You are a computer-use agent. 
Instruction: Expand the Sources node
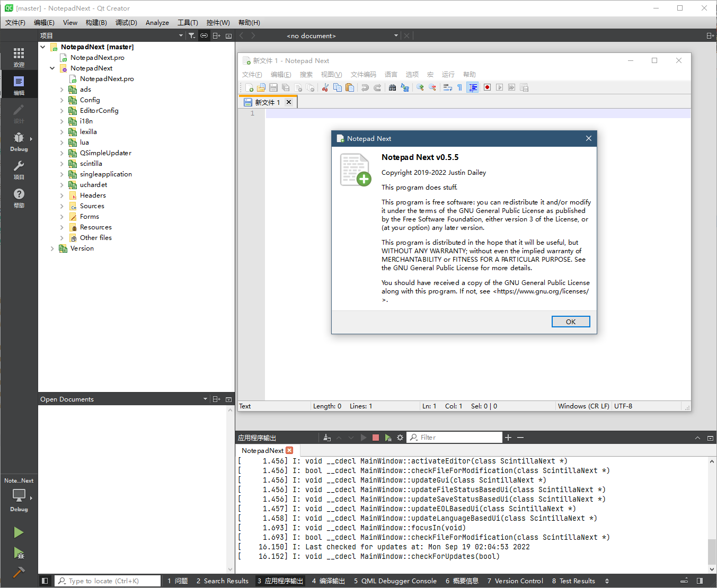tap(62, 206)
